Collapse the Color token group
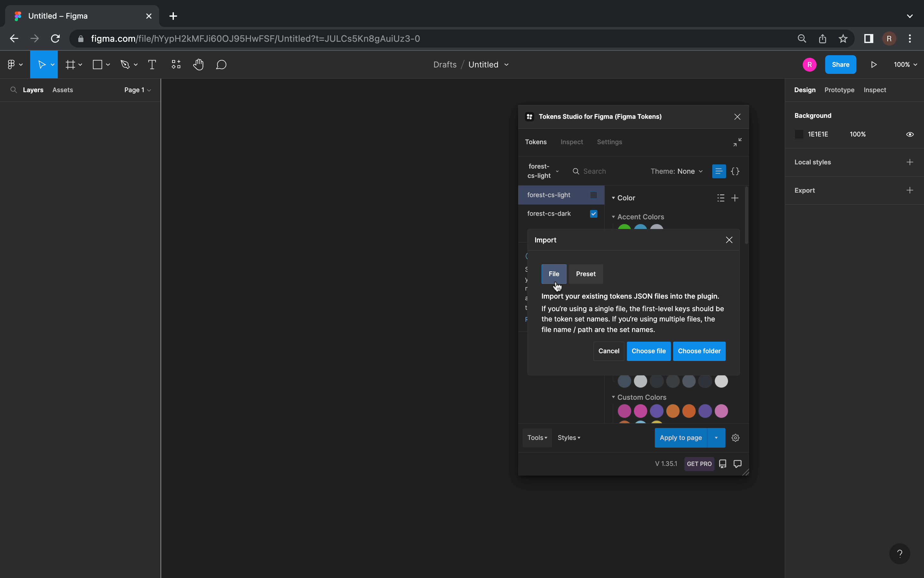Image resolution: width=924 pixels, height=578 pixels. click(613, 198)
